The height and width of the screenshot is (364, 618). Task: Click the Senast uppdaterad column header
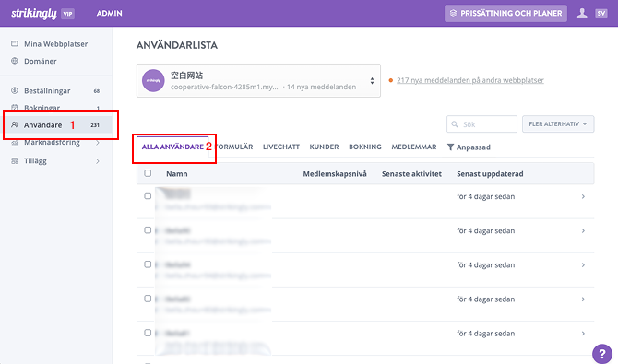[x=490, y=174]
